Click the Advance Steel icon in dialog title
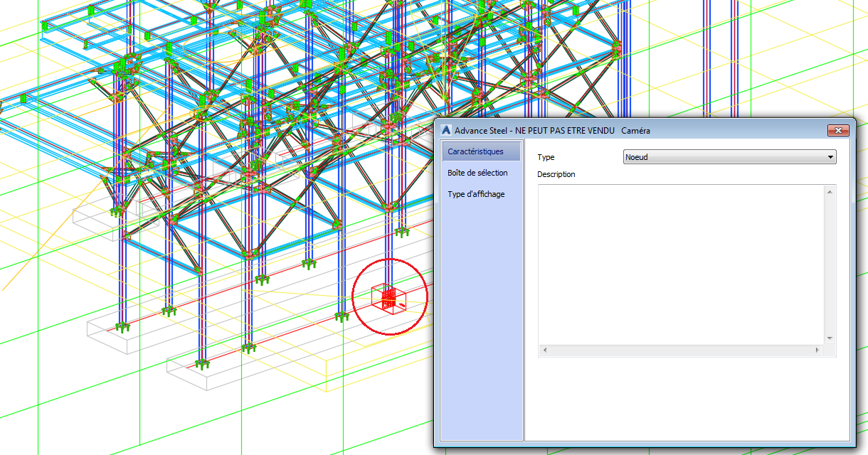 pyautogui.click(x=446, y=131)
